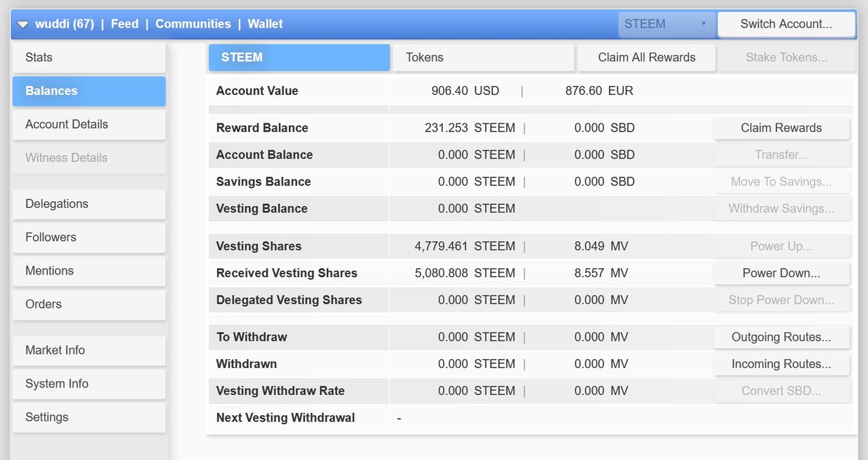Image resolution: width=868 pixels, height=460 pixels.
Task: Click the Power Down button
Action: click(x=781, y=273)
